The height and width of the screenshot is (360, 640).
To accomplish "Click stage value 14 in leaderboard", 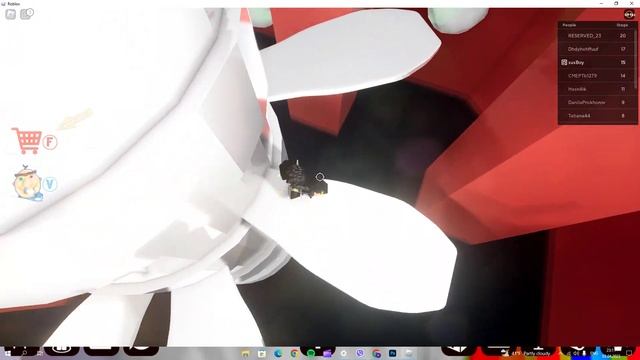I will [623, 76].
